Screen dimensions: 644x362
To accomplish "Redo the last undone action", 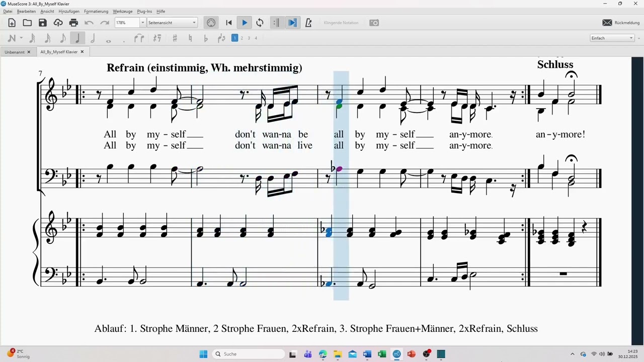I will click(x=105, y=23).
